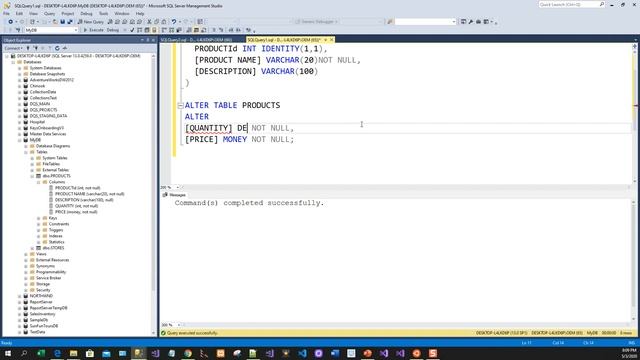
Task: Close the SQLQuery1.sql tab
Action: point(331,40)
